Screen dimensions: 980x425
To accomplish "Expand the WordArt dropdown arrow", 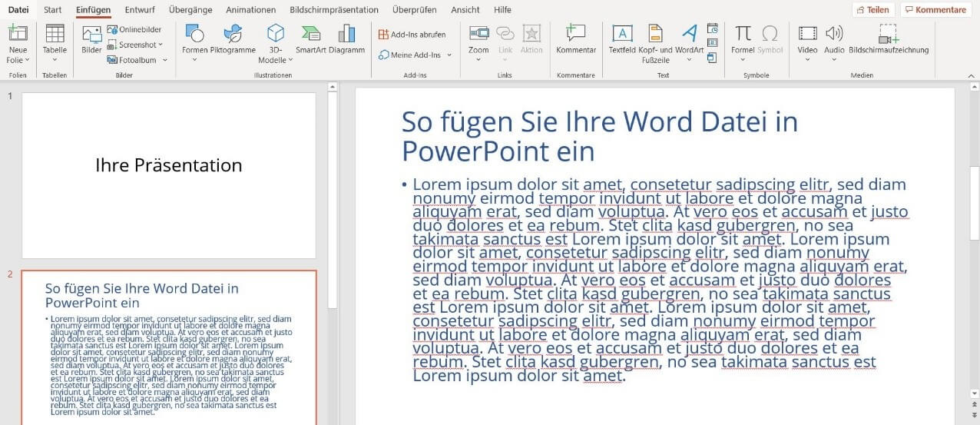I will coord(690,60).
